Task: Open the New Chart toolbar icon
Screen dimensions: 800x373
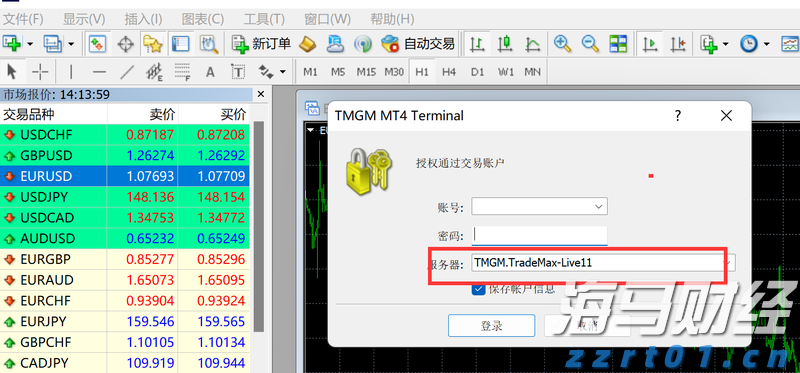Action: [x=11, y=44]
